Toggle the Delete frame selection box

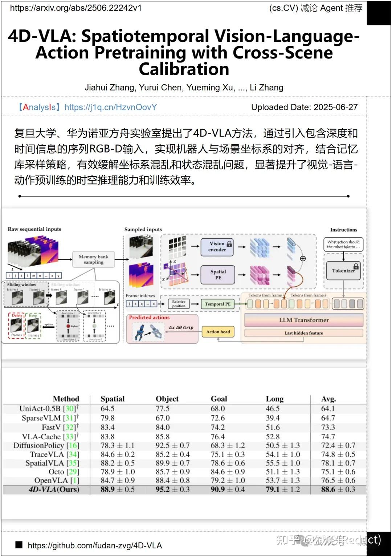[16, 325]
